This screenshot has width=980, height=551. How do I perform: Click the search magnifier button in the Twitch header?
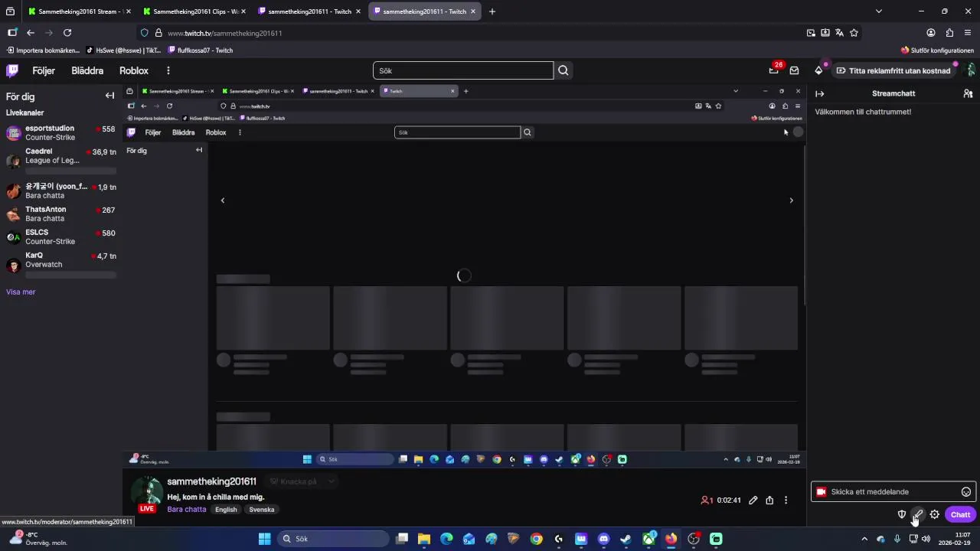pos(563,70)
